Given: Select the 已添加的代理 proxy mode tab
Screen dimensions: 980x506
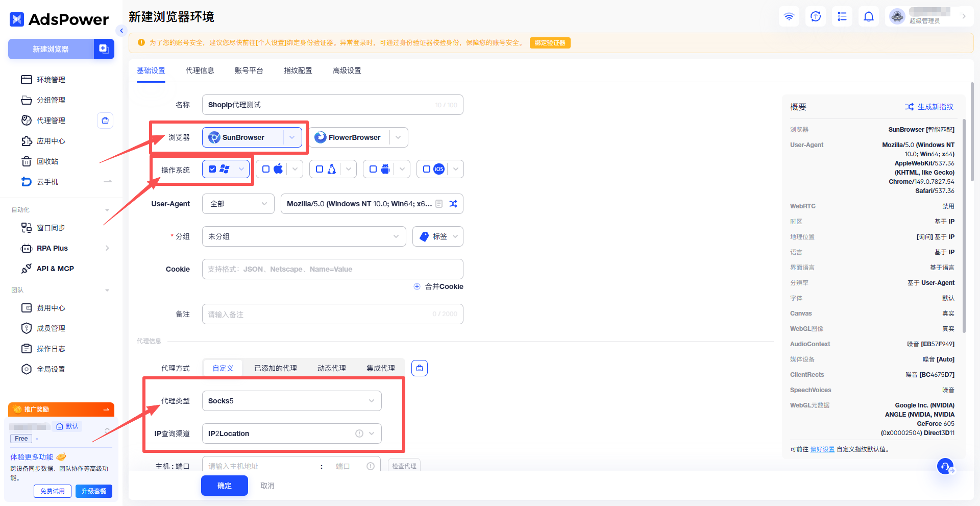Looking at the screenshot, I should pyautogui.click(x=276, y=368).
